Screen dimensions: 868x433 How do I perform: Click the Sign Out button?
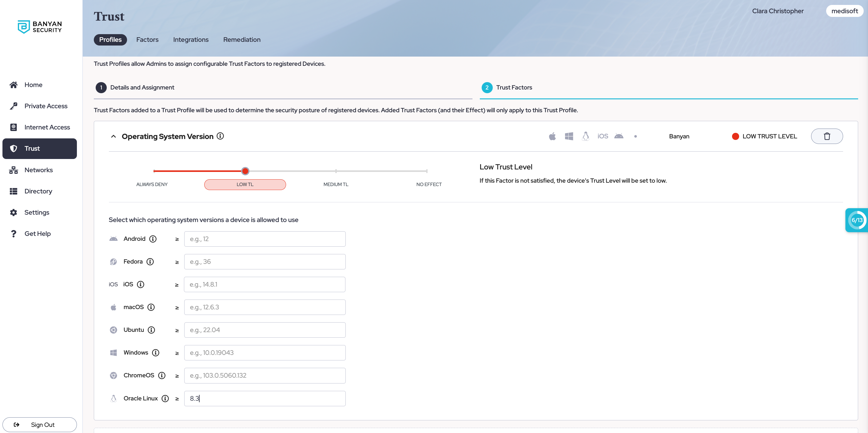click(x=39, y=425)
